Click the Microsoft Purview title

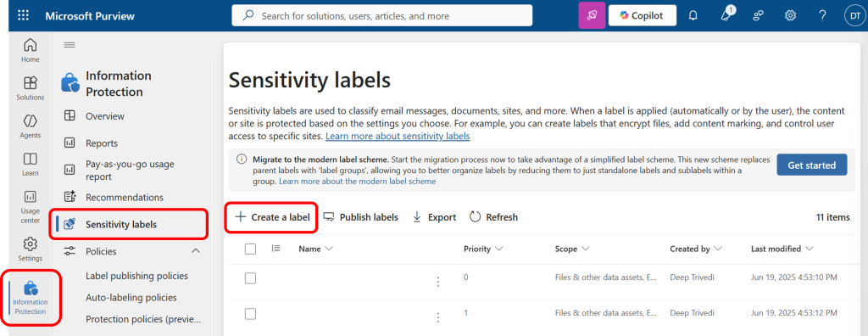(x=90, y=15)
